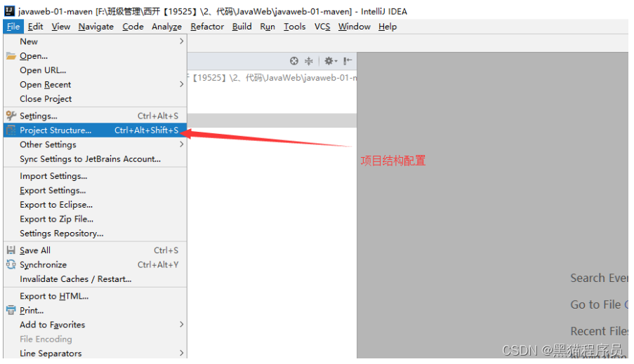634x364 pixels.
Task: Select Export Settings...
Action: (x=95, y=190)
